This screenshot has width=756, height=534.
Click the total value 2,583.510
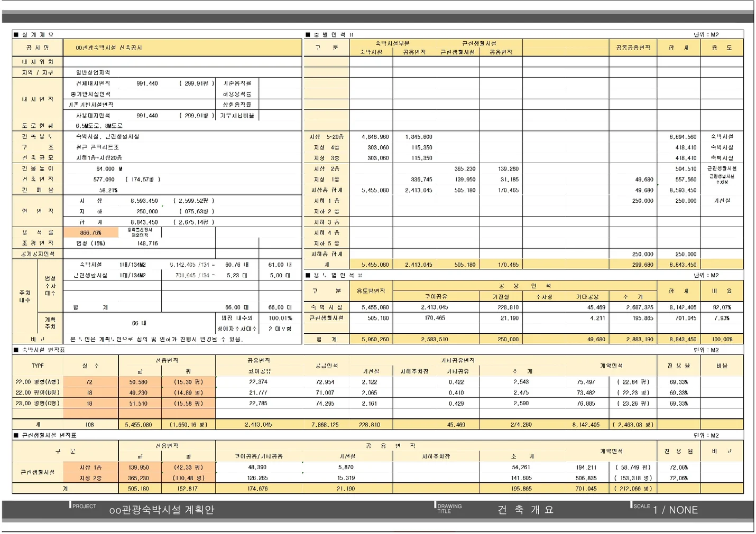click(x=435, y=340)
